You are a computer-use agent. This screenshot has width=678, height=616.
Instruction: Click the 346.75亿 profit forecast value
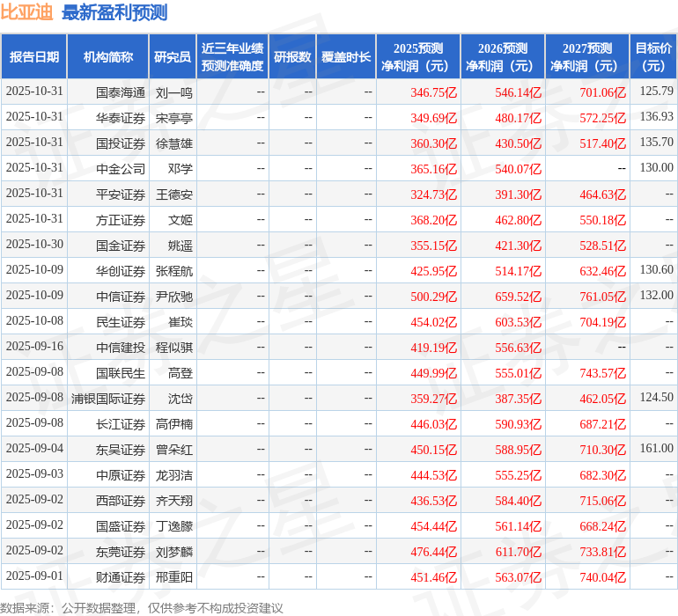[434, 92]
